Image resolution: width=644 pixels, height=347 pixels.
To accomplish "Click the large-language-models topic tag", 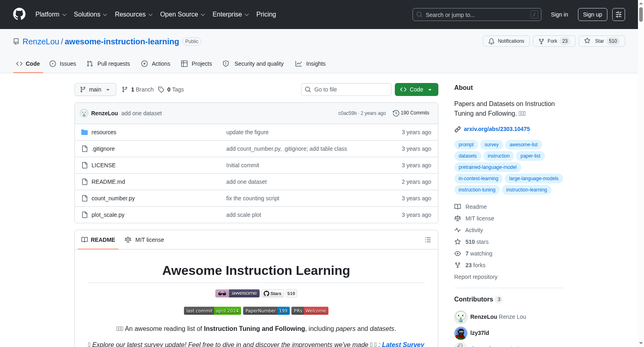I will (534, 179).
